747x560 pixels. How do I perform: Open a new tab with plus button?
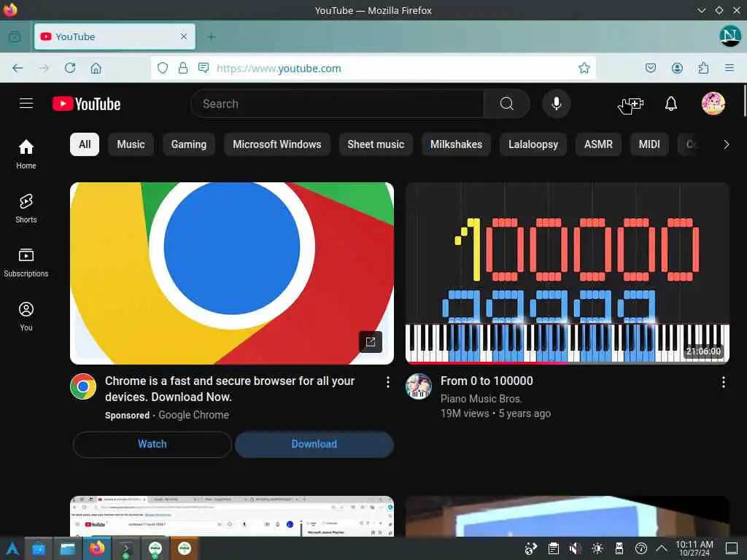(212, 36)
